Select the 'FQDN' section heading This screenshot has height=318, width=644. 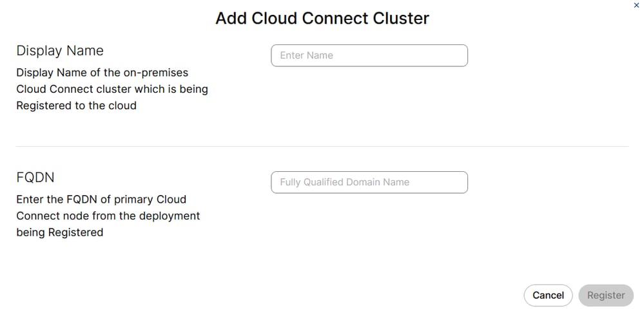(x=35, y=177)
